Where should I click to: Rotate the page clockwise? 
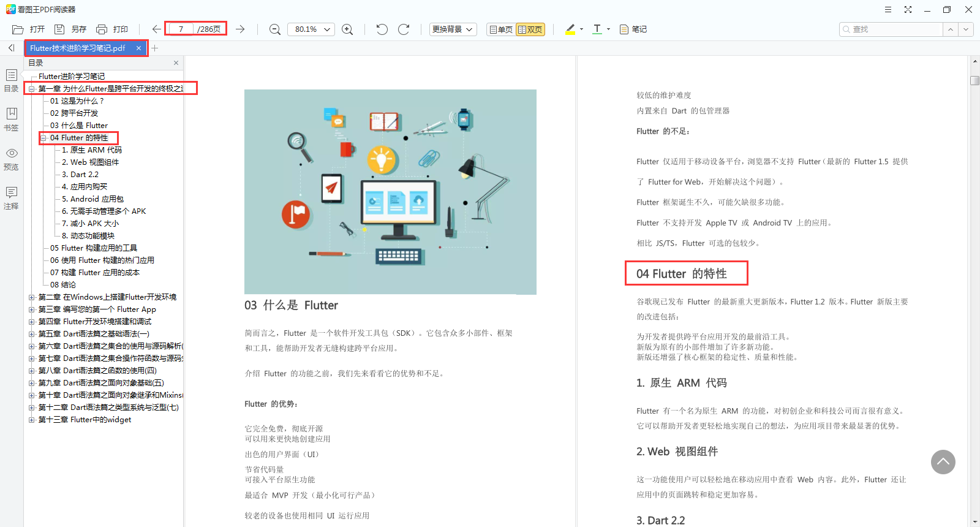coord(404,29)
